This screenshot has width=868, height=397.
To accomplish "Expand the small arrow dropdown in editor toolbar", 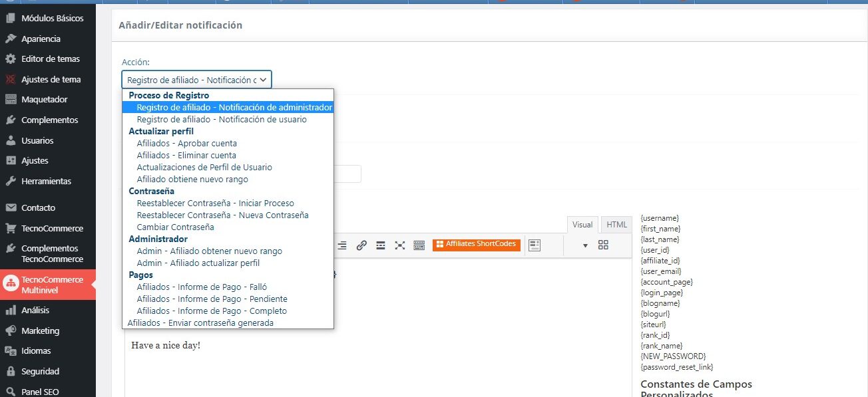I will [x=585, y=245].
